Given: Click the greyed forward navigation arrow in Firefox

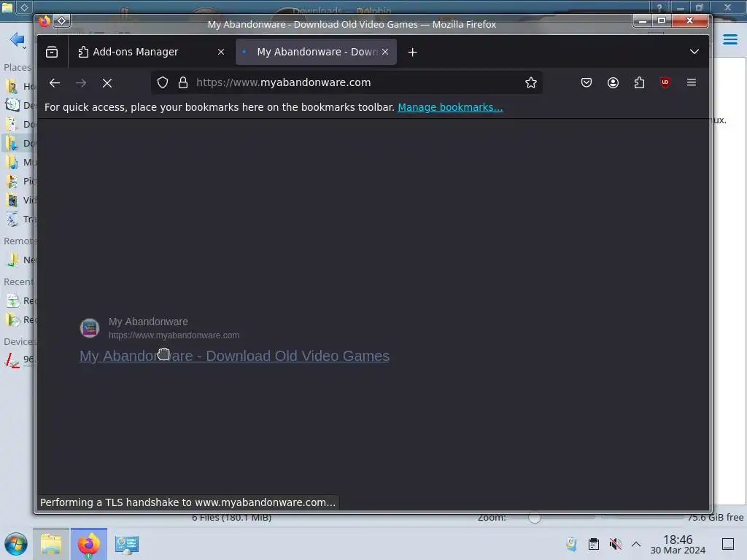Looking at the screenshot, I should click(81, 83).
